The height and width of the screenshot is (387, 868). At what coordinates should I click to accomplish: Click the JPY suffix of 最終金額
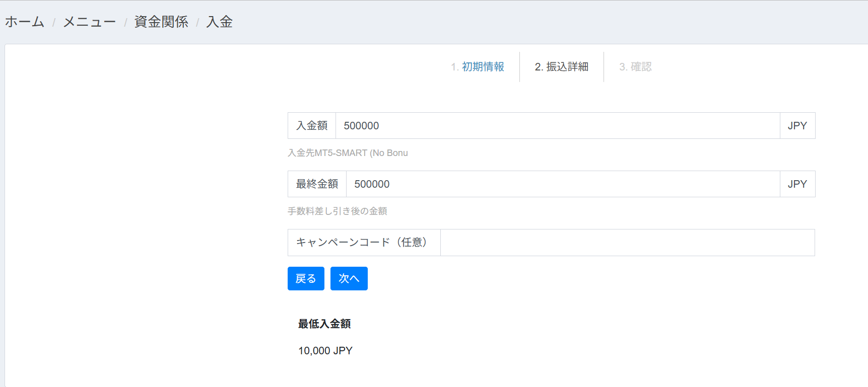797,184
